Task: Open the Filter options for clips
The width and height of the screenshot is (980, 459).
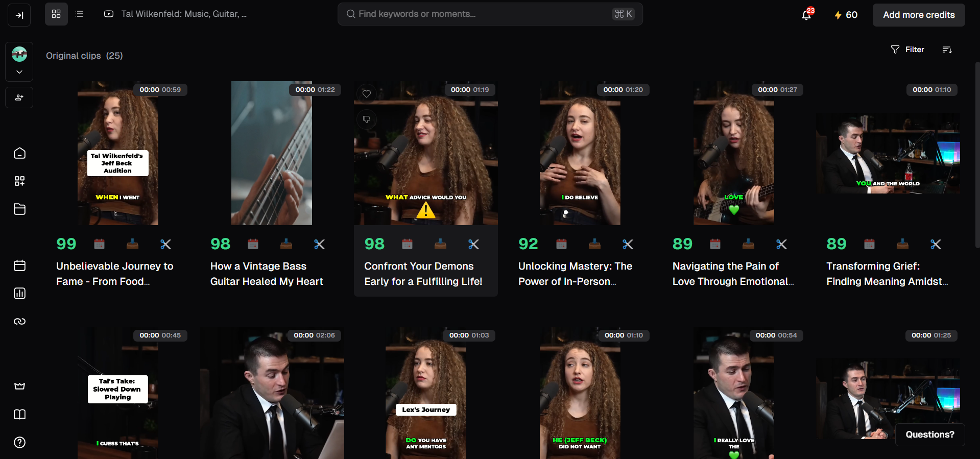Action: click(x=907, y=50)
